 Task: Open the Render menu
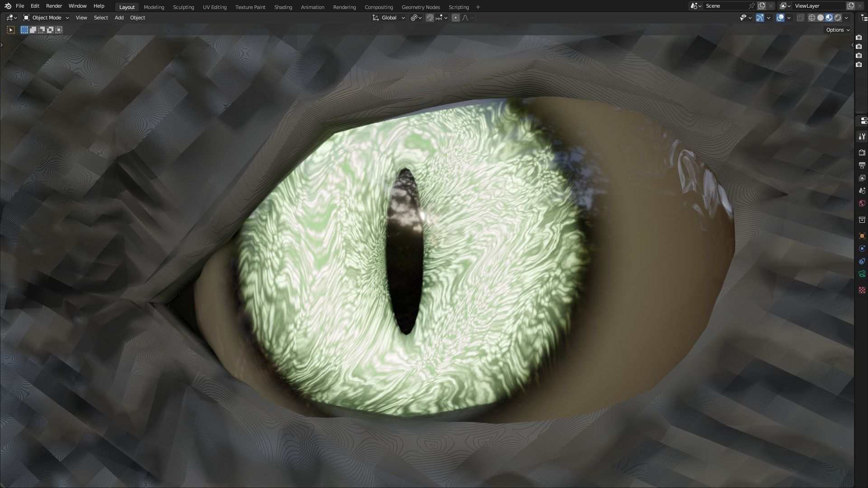click(54, 6)
